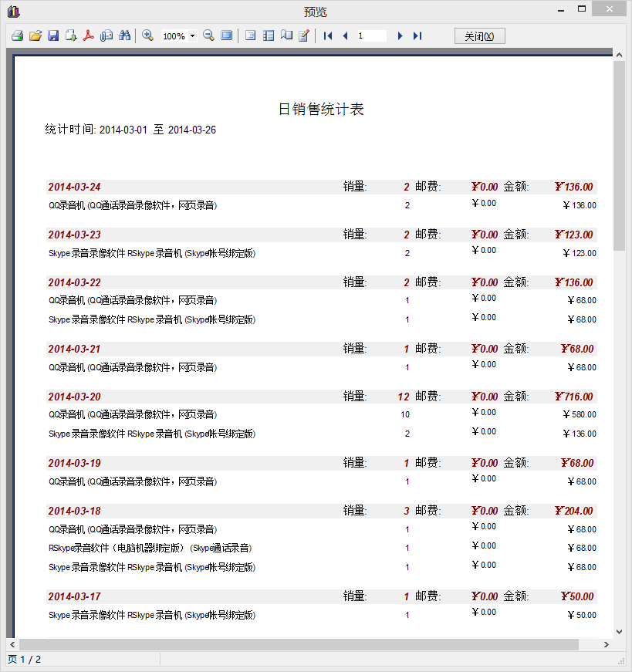Click the 关闭(X) button to close preview
This screenshot has height=672, width=632.
click(x=479, y=35)
